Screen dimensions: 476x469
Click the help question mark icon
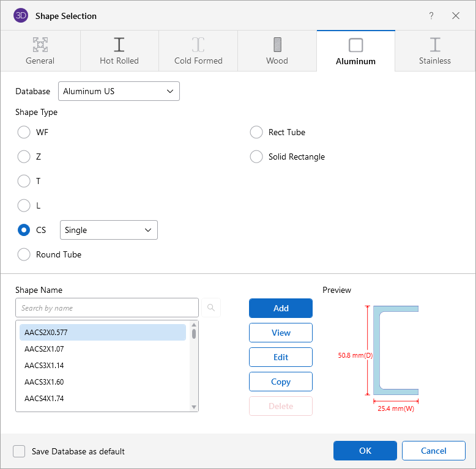pos(431,16)
